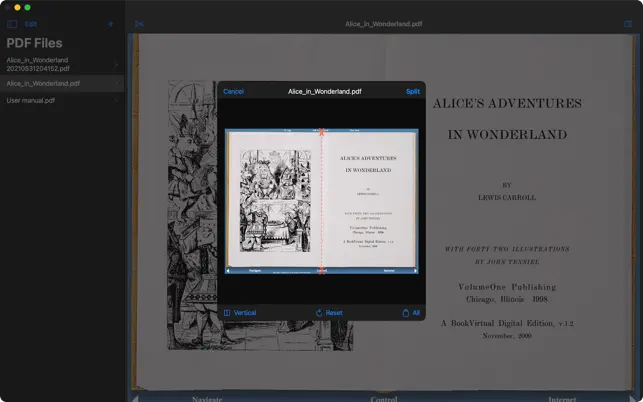
Task: Click Edit in the sidebar header
Action: click(x=31, y=24)
